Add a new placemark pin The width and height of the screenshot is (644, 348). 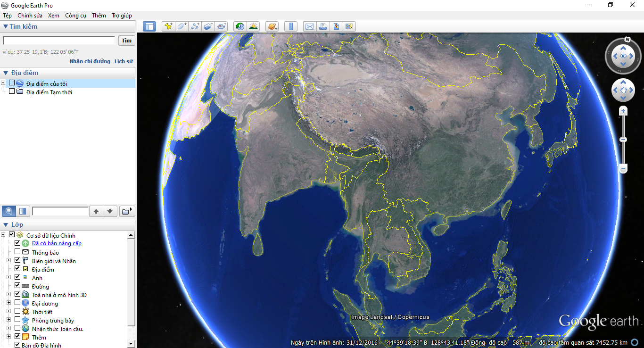[168, 26]
